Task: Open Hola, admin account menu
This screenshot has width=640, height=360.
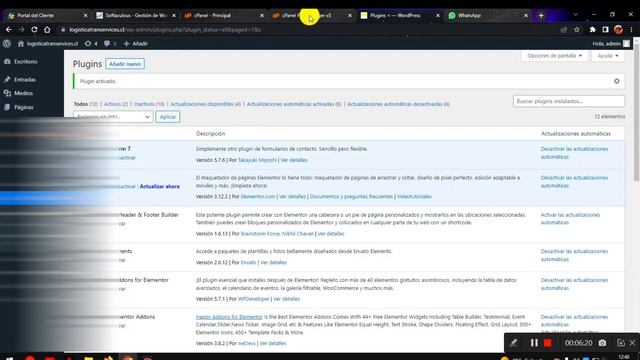Action: (x=611, y=44)
